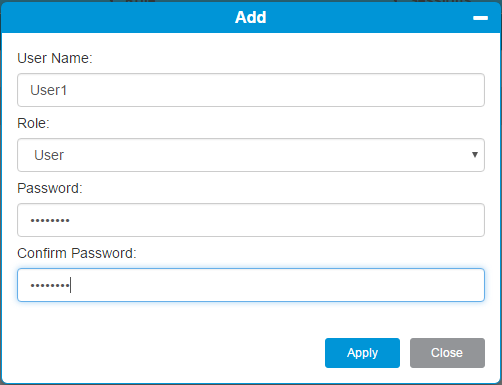502x385 pixels.
Task: Click the 'User Name:' label
Action: [55, 58]
